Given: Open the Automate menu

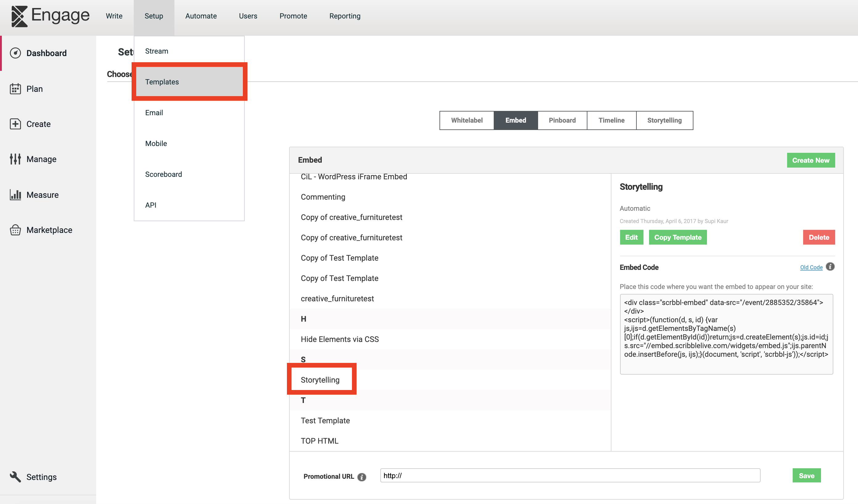Looking at the screenshot, I should click(201, 16).
